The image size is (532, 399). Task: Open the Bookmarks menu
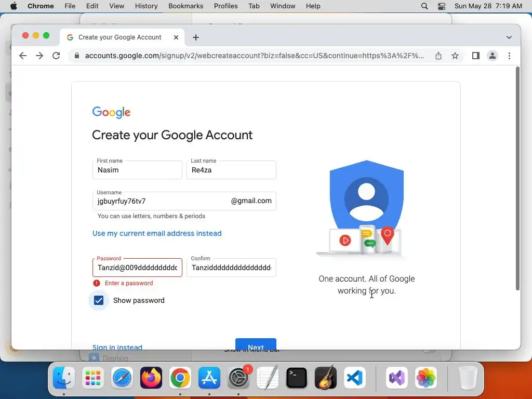pyautogui.click(x=185, y=6)
